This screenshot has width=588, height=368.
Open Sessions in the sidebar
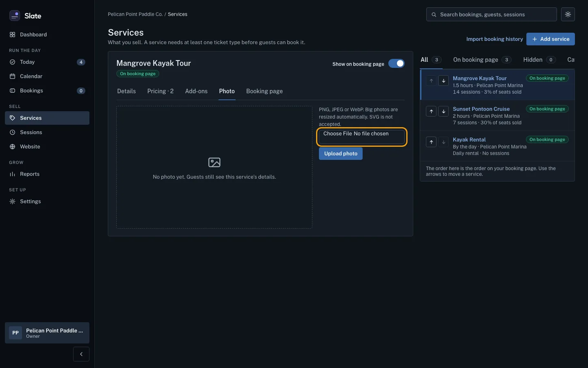47,132
